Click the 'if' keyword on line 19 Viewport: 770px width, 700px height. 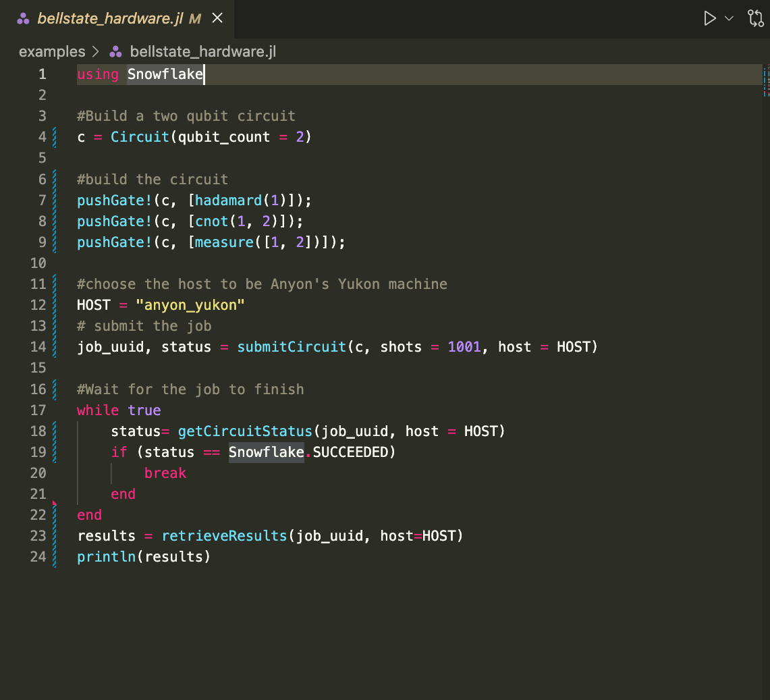(119, 452)
